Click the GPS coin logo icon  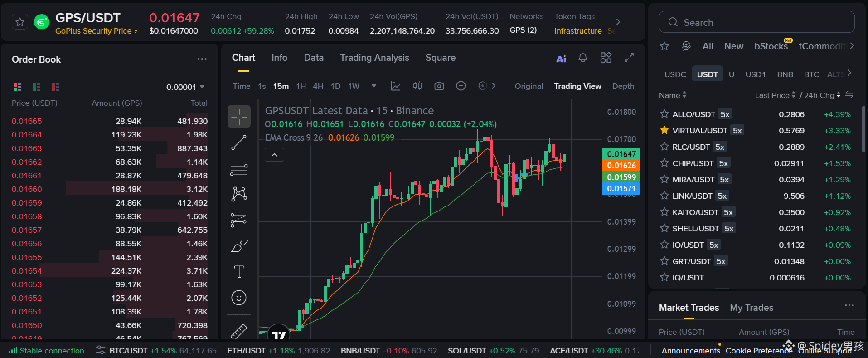pyautogui.click(x=42, y=22)
